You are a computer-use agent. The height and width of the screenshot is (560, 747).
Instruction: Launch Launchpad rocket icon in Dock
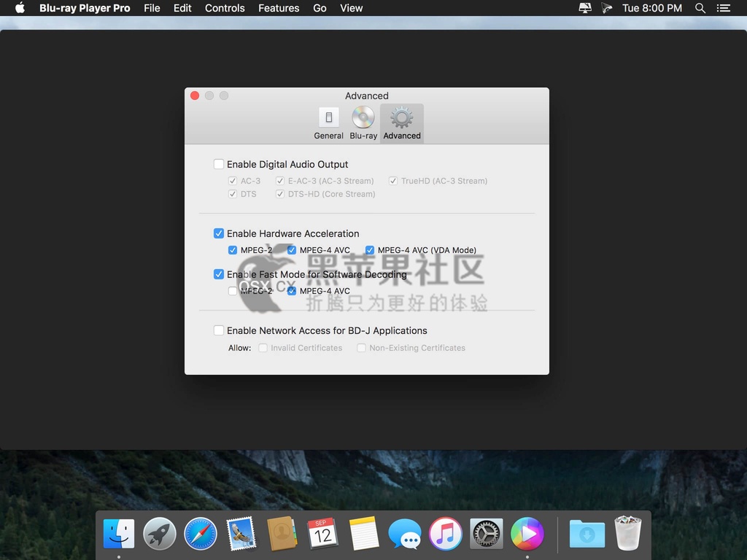[x=160, y=534]
